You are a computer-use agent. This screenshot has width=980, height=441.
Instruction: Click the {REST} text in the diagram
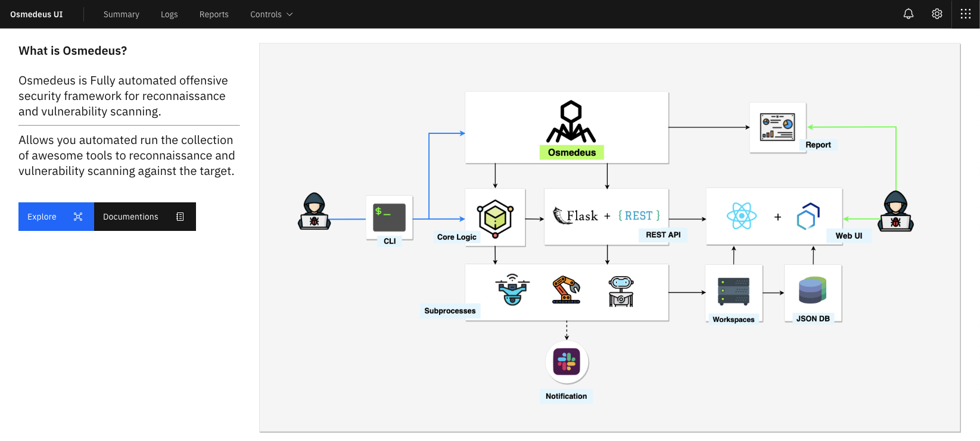coord(639,215)
